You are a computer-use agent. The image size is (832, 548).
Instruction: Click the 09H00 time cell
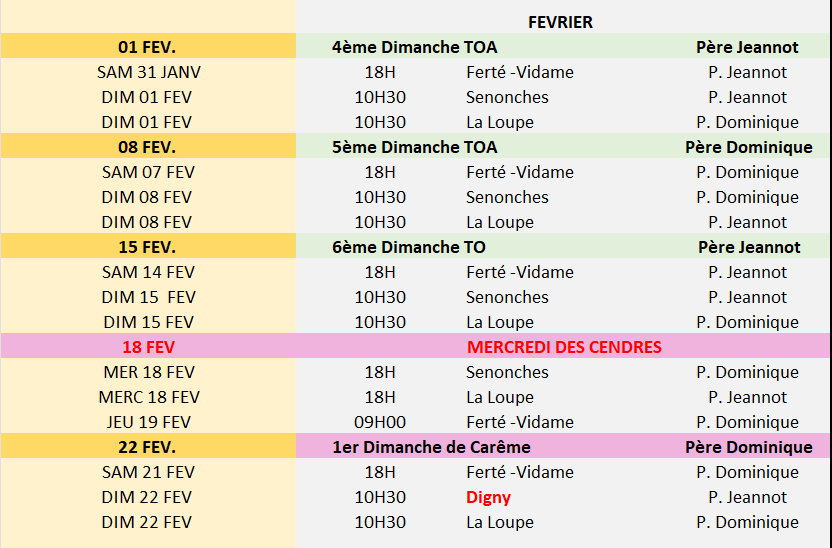click(x=380, y=422)
